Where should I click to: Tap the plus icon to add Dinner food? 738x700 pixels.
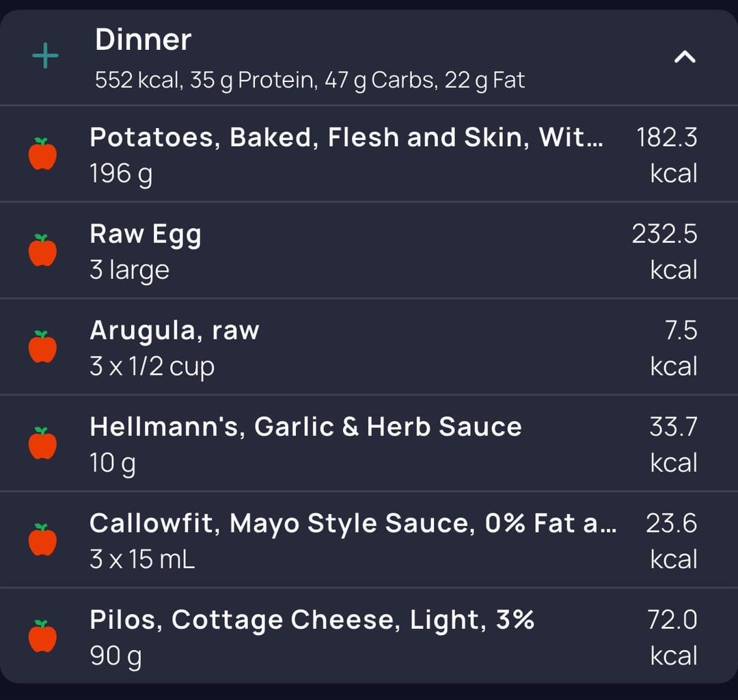(45, 55)
